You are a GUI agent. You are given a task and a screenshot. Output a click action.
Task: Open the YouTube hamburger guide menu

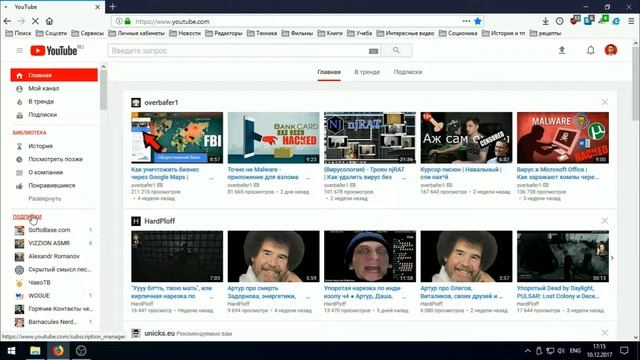point(19,51)
